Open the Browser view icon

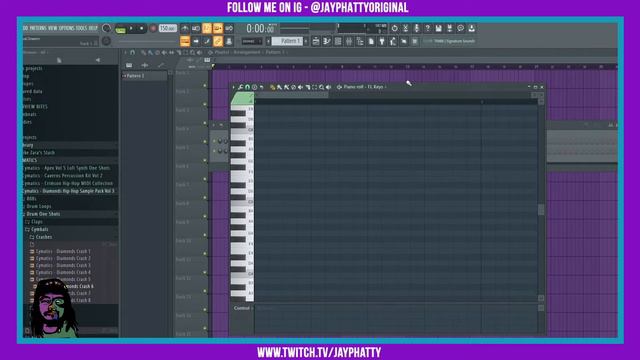[360, 41]
